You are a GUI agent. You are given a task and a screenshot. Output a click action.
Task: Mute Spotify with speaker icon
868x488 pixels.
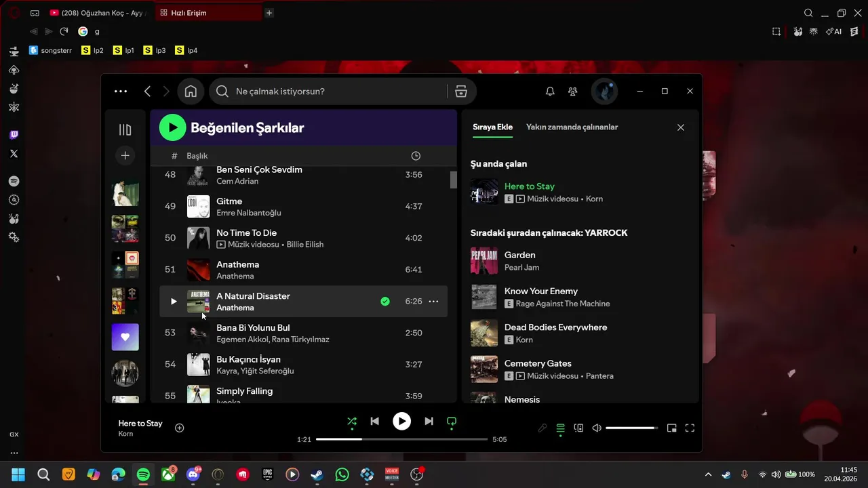[597, 428]
